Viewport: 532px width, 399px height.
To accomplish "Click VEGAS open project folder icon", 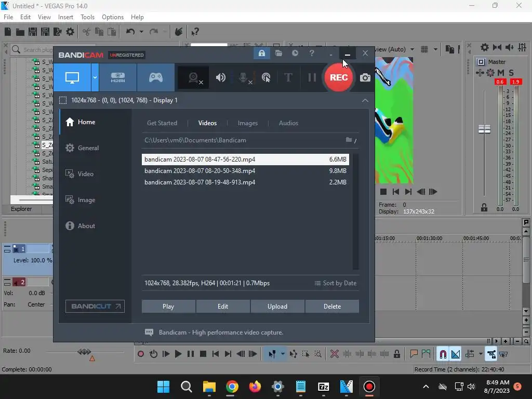I will pyautogui.click(x=20, y=32).
